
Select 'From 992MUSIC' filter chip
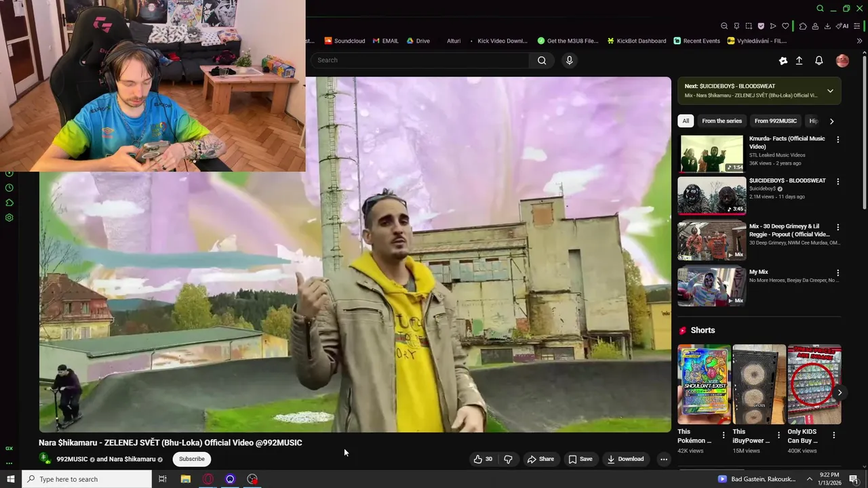coord(776,121)
